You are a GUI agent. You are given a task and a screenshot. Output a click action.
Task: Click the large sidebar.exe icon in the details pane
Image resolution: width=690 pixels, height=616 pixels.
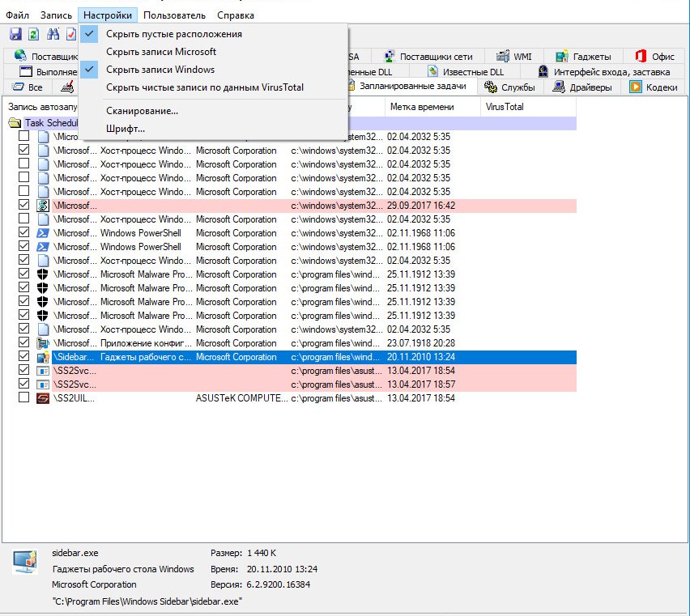[x=25, y=562]
